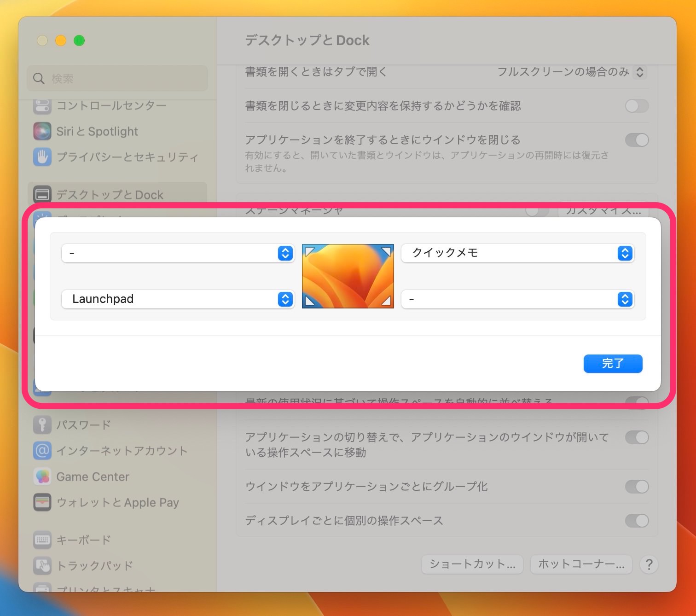The width and height of the screenshot is (696, 616).
Task: Toggle 書類を閉じるときに変更内容を保持 confirmation switch
Action: [637, 106]
